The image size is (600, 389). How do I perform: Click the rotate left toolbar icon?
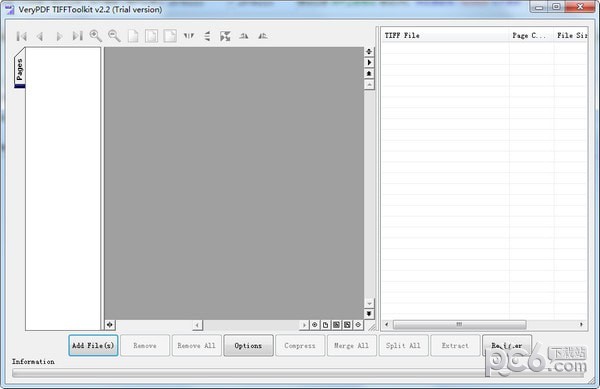[244, 36]
